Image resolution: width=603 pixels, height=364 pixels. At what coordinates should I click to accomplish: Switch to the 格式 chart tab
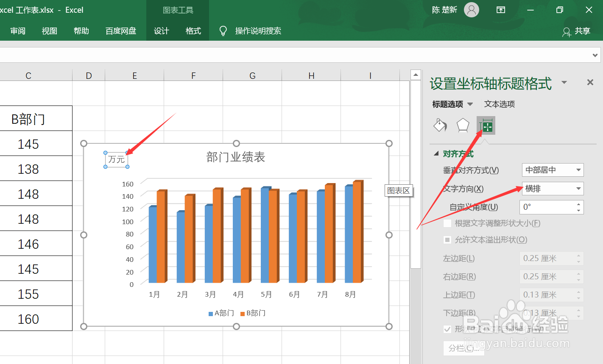(x=193, y=31)
